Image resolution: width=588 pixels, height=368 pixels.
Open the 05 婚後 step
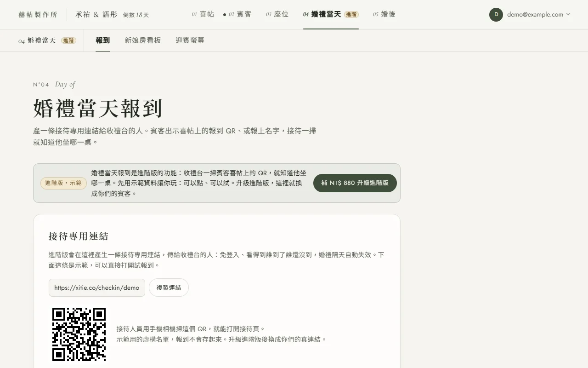pyautogui.click(x=384, y=14)
